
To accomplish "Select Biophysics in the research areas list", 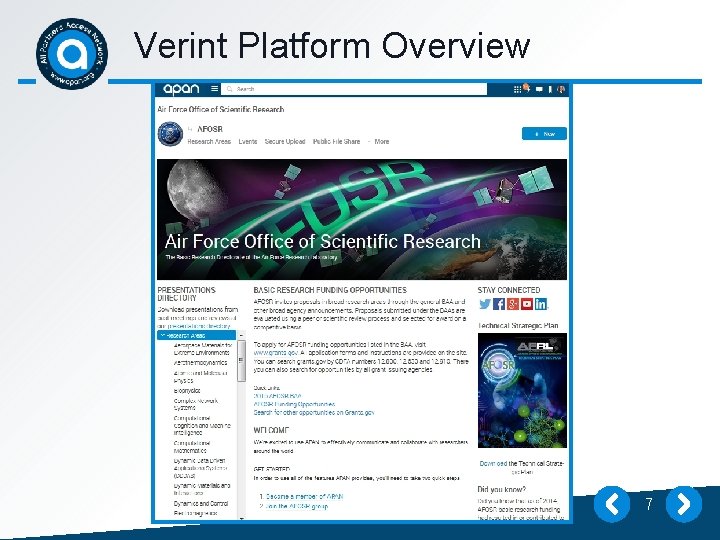I will pos(187,391).
